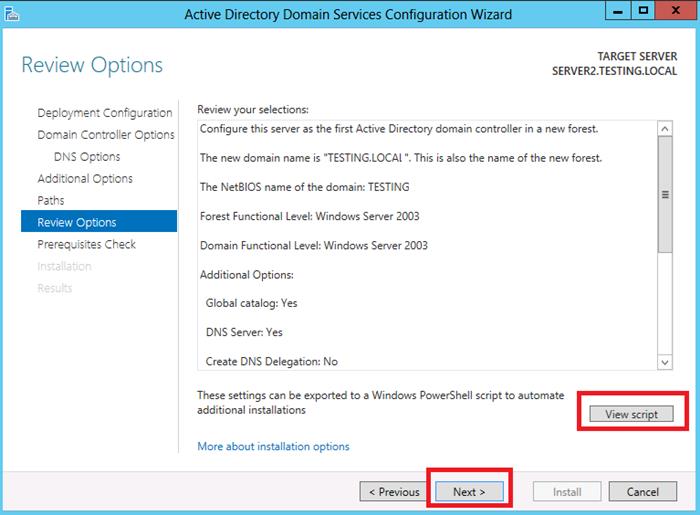Image resolution: width=700 pixels, height=515 pixels.
Task: Maximize the Configuration Wizard window
Action: (x=643, y=11)
